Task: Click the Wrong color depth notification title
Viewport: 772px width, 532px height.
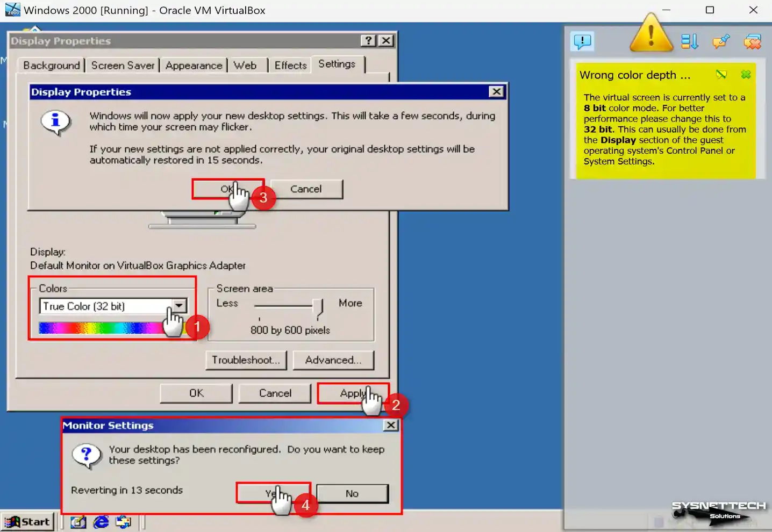Action: 635,75
